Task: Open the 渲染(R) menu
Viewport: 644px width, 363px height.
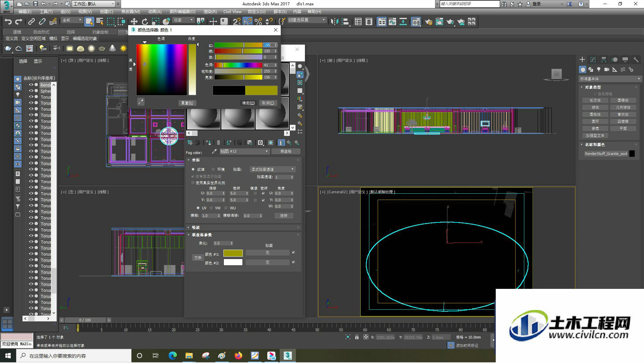Action: pyautogui.click(x=210, y=12)
